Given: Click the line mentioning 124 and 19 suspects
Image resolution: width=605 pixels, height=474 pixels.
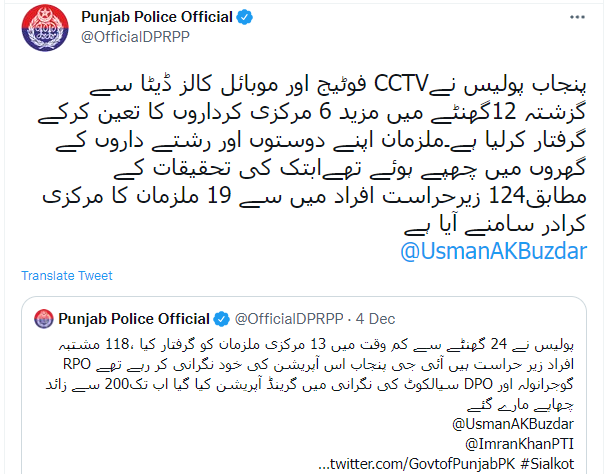Looking at the screenshot, I should point(314,196).
